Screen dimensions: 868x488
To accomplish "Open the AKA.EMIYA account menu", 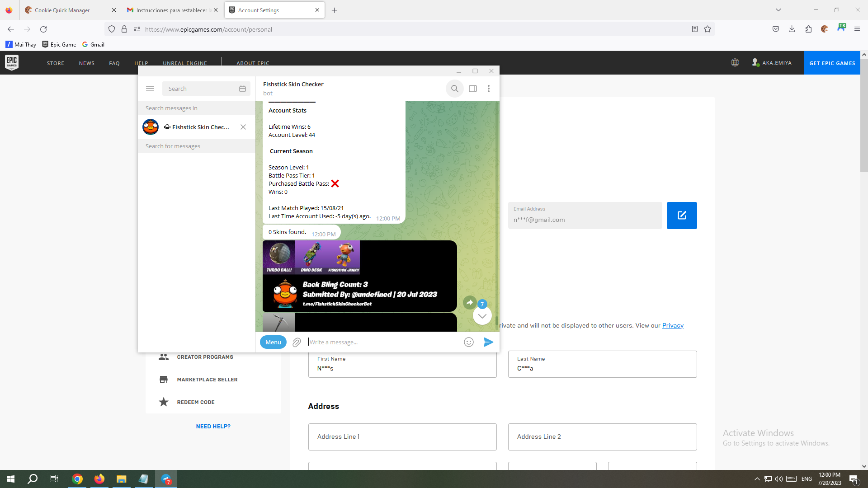I will click(772, 63).
